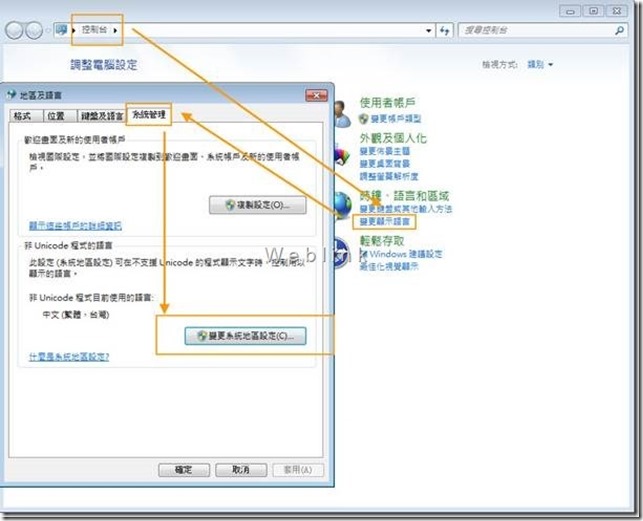Screen dimensions: 643x521
Task: Open the address bar history dropdown arrow
Action: [429, 30]
